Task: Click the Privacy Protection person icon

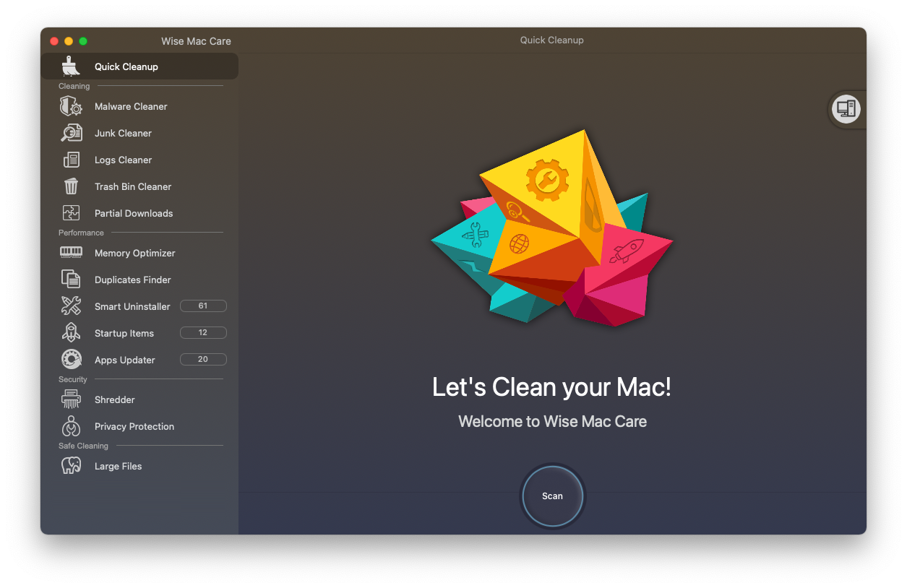Action: [x=71, y=426]
